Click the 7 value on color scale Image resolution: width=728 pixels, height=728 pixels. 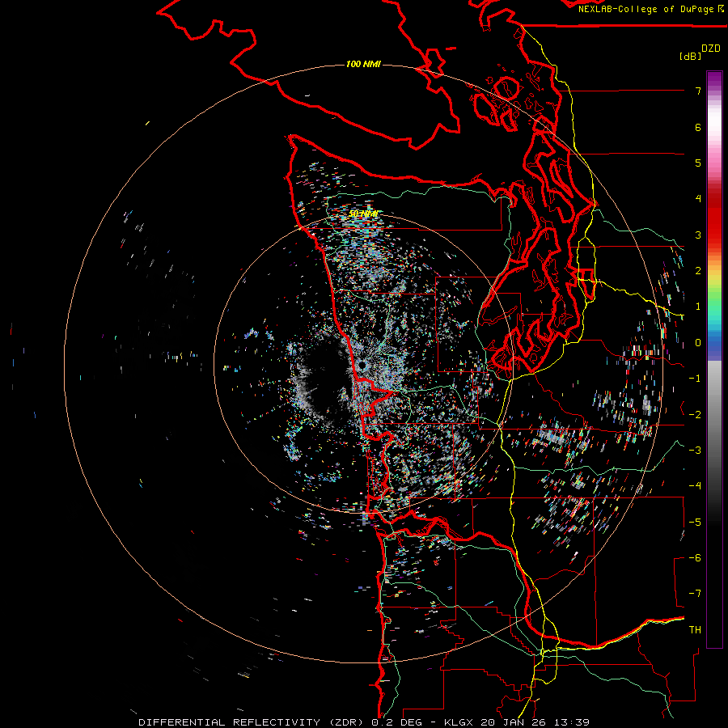tap(698, 91)
